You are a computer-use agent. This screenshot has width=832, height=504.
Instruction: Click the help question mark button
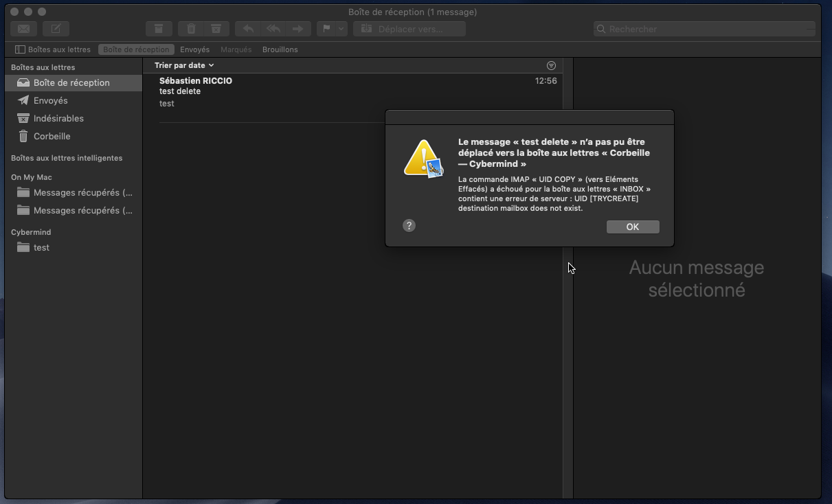(x=409, y=226)
